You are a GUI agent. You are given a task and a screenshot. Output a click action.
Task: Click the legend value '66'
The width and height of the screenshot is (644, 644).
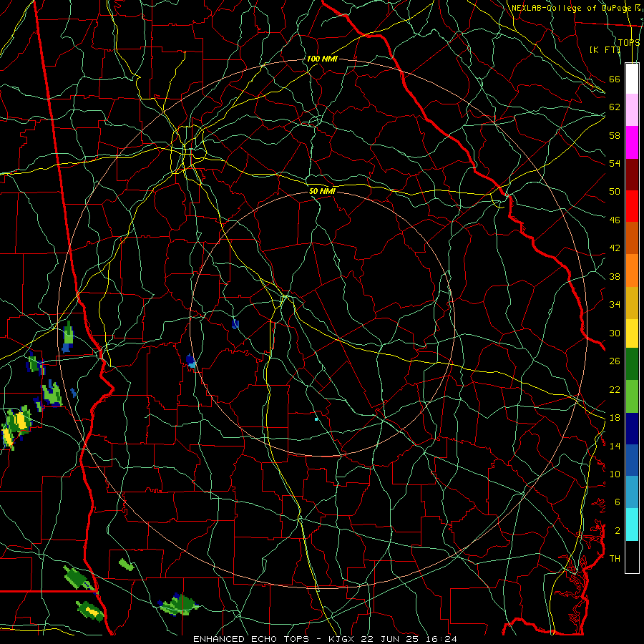pos(615,79)
